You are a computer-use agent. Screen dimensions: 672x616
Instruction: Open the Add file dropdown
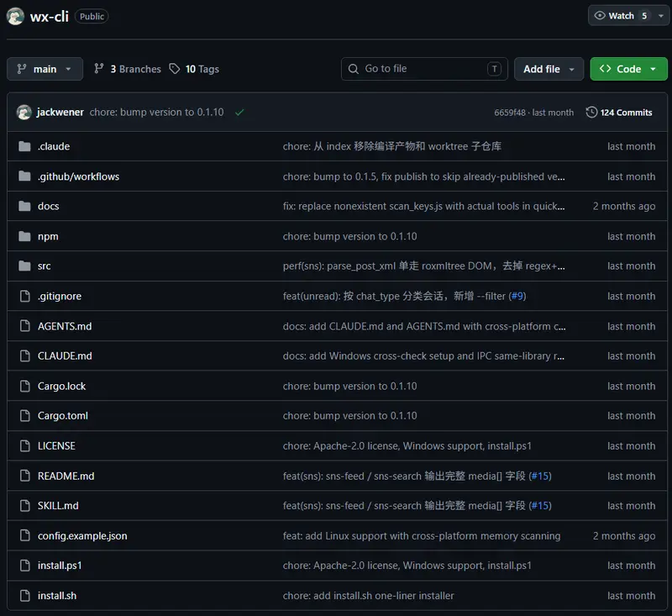[549, 69]
